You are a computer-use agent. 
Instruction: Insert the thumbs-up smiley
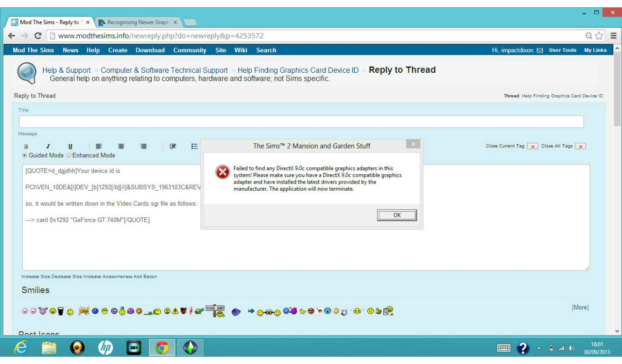(x=379, y=312)
